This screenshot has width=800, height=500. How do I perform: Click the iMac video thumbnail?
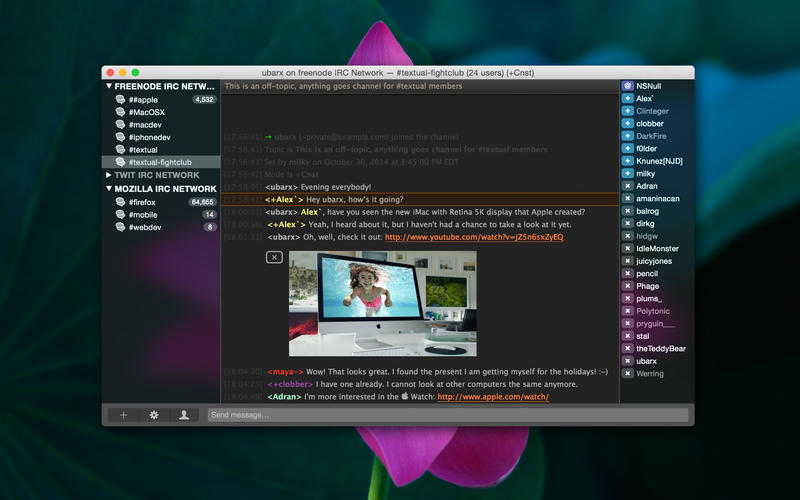point(382,302)
